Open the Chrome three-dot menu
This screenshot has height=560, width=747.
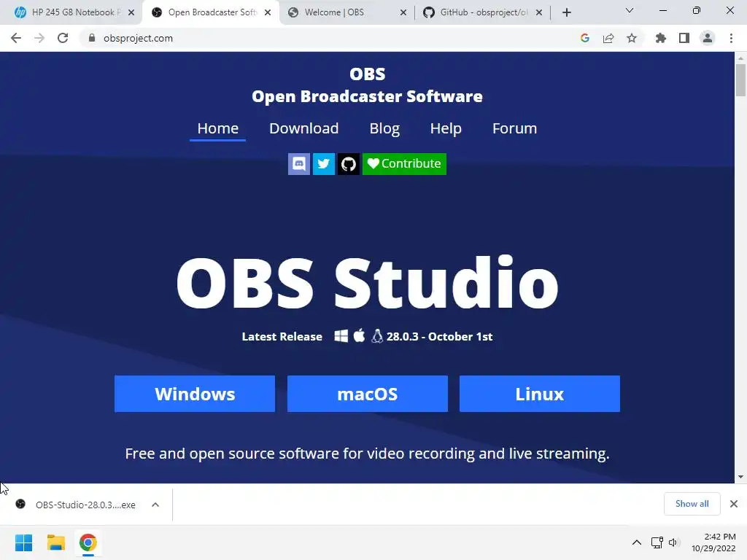point(731,38)
